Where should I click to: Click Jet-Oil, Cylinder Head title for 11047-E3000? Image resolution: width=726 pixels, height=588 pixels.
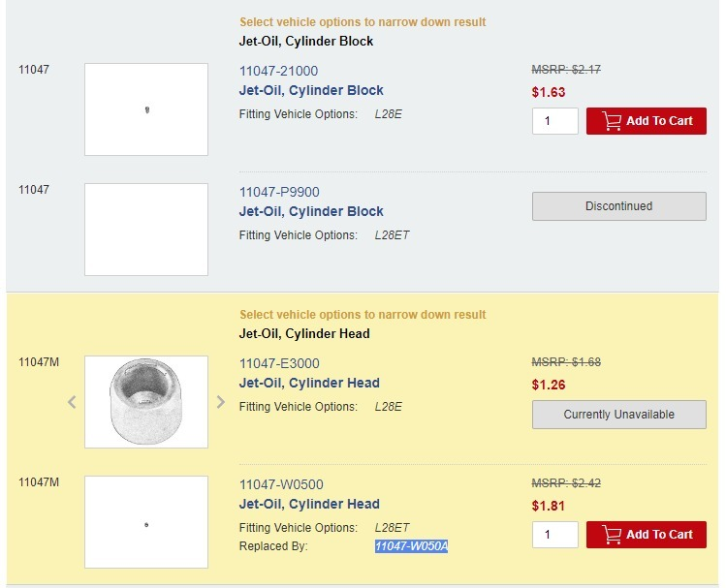(x=309, y=383)
